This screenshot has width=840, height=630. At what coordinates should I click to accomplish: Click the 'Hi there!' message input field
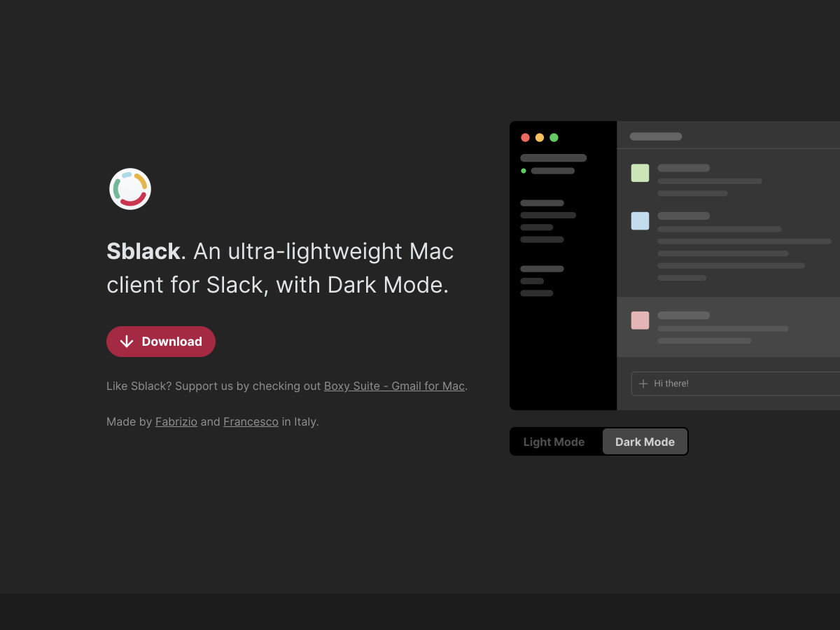point(735,384)
